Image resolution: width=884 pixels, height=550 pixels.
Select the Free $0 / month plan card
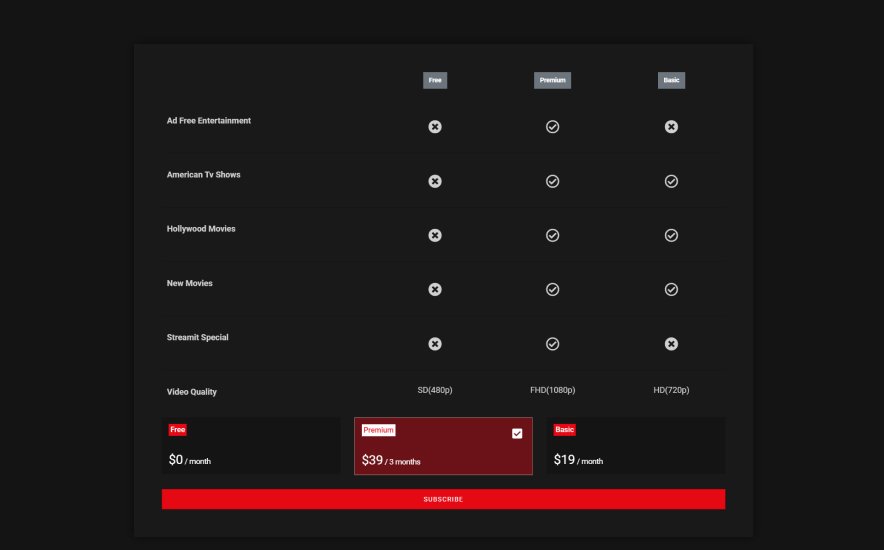[x=251, y=445]
